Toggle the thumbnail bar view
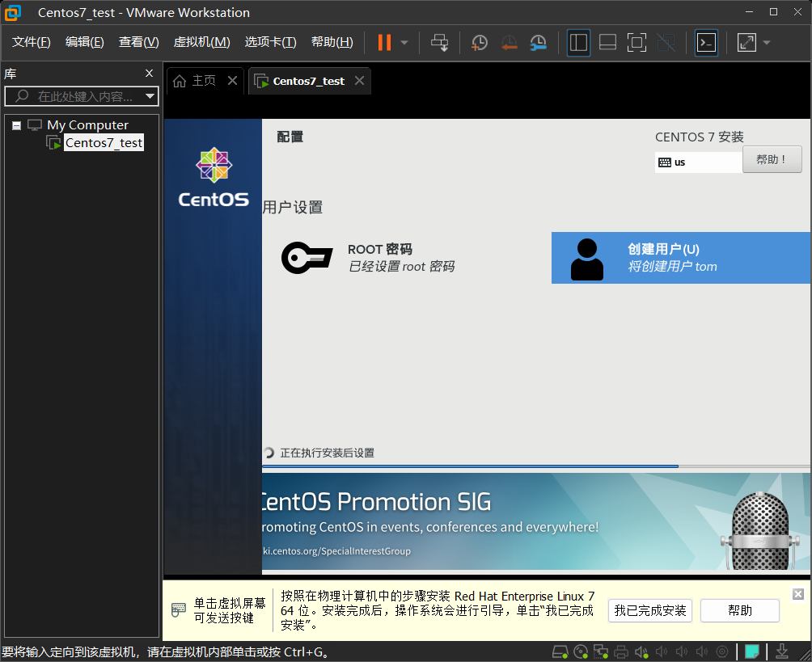The width and height of the screenshot is (812, 662). [607, 43]
